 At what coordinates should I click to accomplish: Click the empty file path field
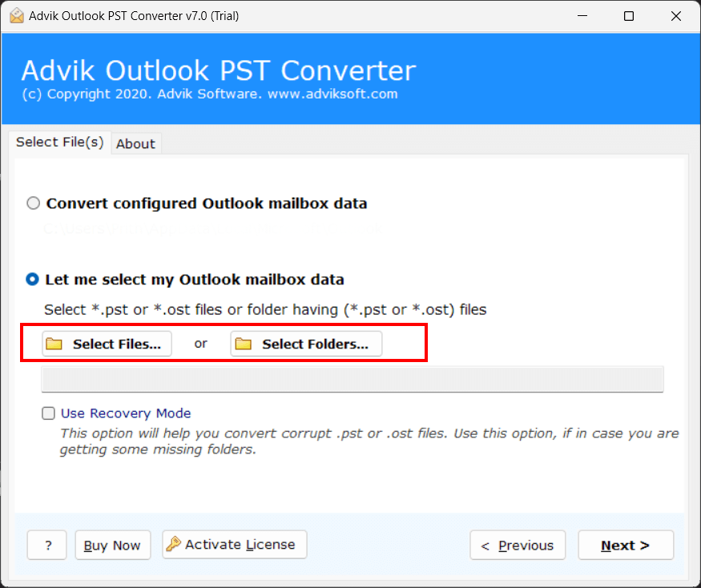(353, 379)
